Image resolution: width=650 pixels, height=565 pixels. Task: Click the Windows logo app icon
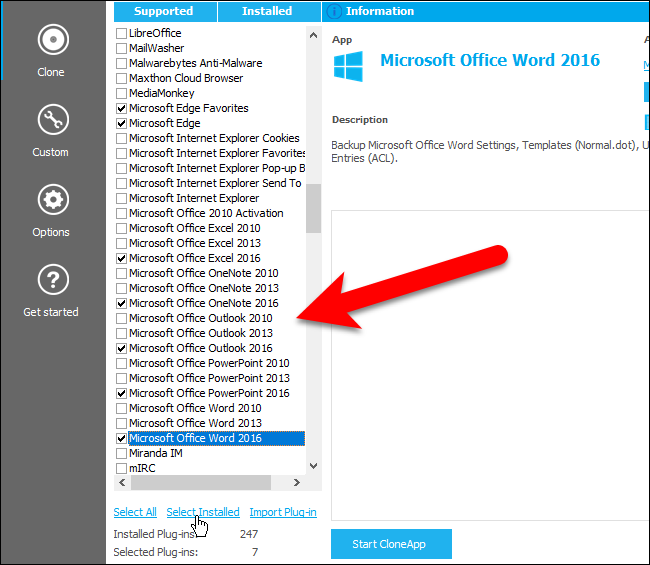click(348, 66)
